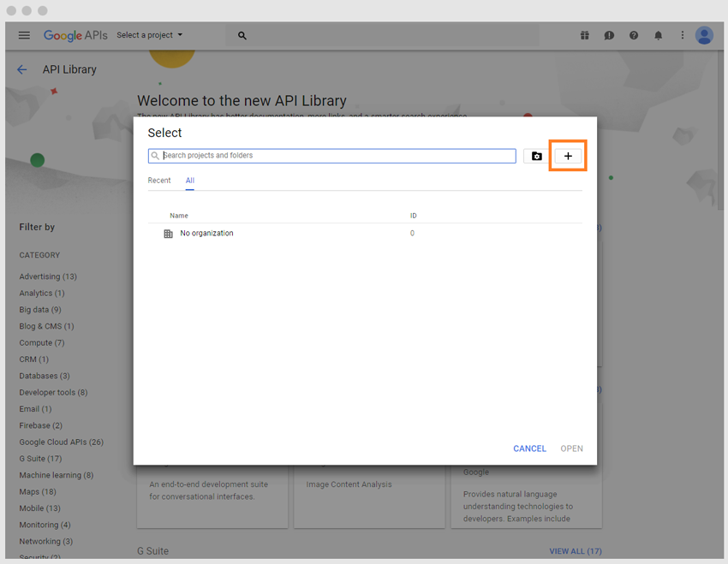Filter by Databases (3) category
The height and width of the screenshot is (564, 728).
pos(45,376)
